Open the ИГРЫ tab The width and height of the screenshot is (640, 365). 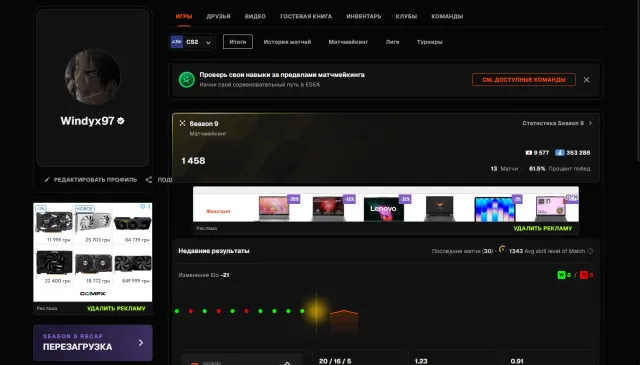(184, 16)
